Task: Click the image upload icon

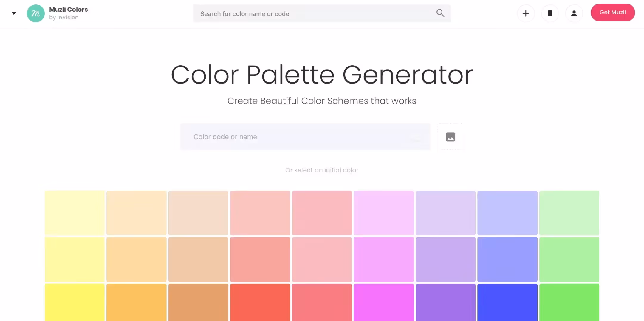Action: pos(450,137)
